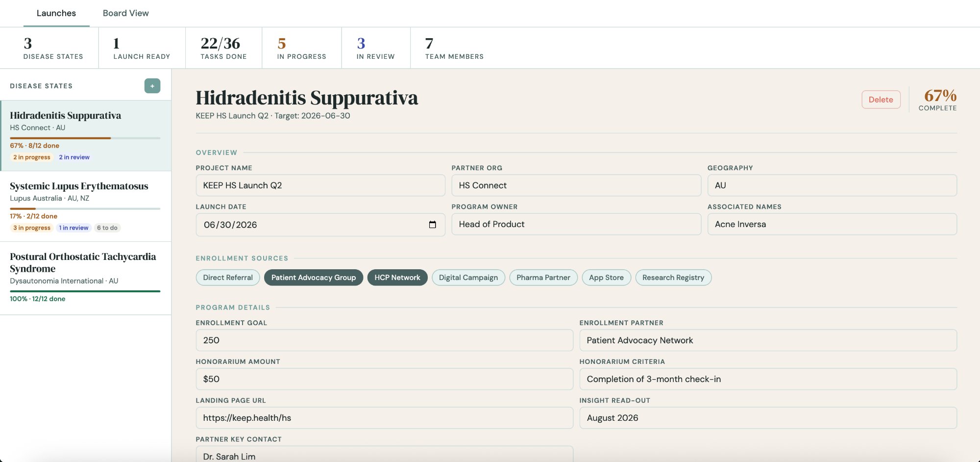Enable the Digital Campaign source

point(468,277)
